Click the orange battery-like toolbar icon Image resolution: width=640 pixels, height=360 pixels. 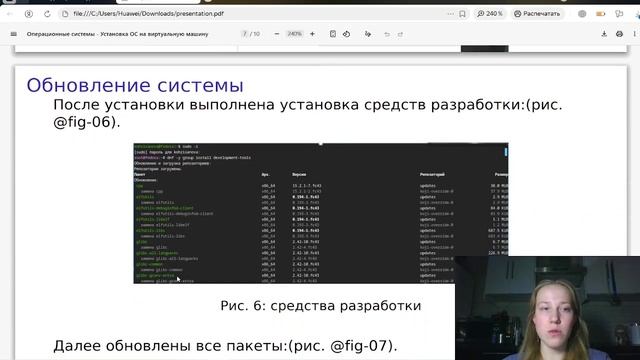point(600,14)
